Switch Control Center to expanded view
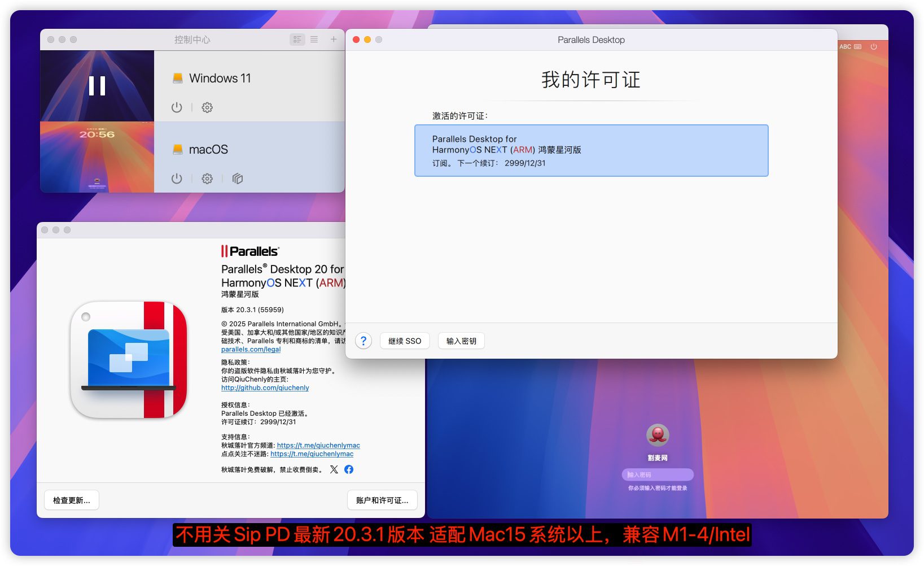This screenshot has height=566, width=924. [297, 40]
